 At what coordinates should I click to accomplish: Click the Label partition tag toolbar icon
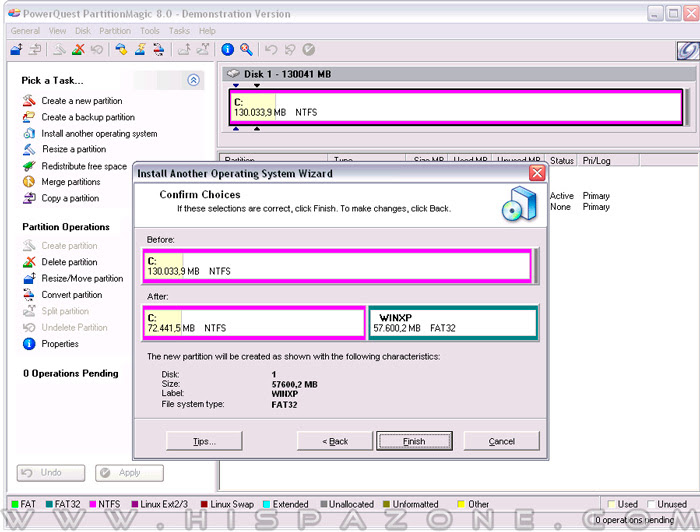[121, 49]
